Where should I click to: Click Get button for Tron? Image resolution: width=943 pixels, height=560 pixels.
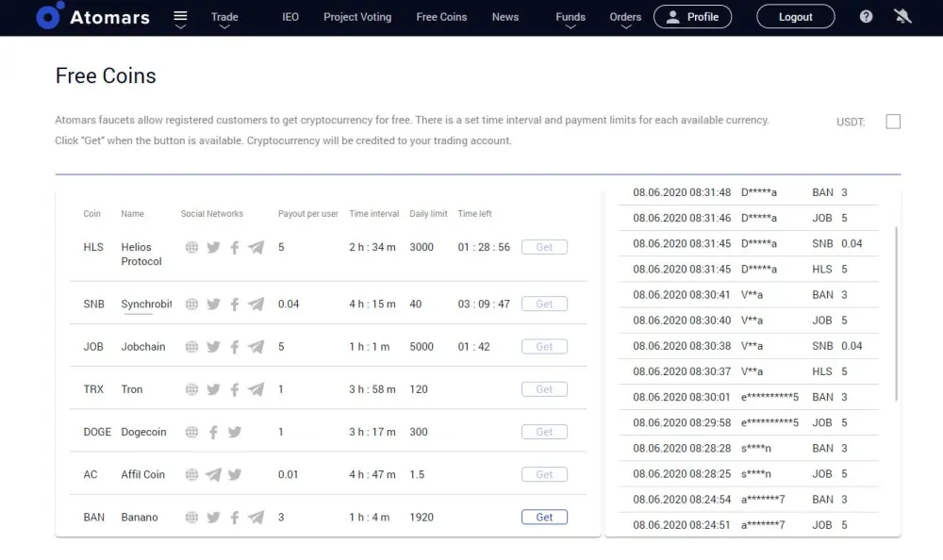tap(544, 389)
